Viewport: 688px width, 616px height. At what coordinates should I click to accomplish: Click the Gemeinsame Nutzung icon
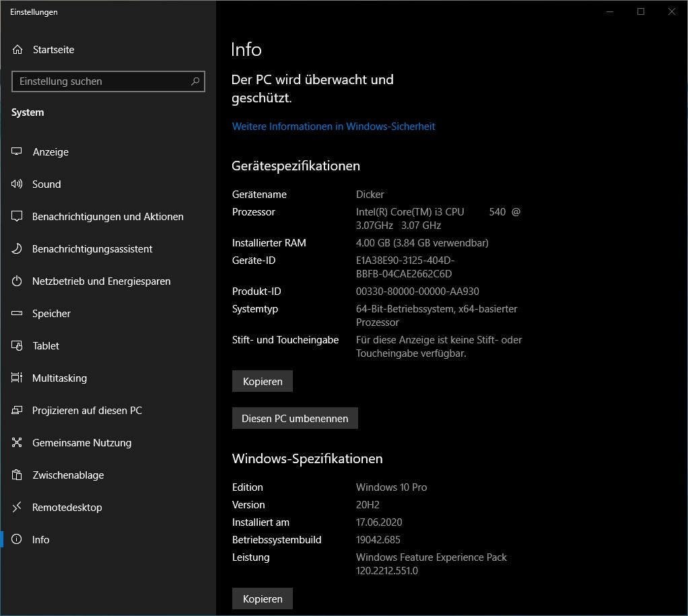tap(17, 442)
